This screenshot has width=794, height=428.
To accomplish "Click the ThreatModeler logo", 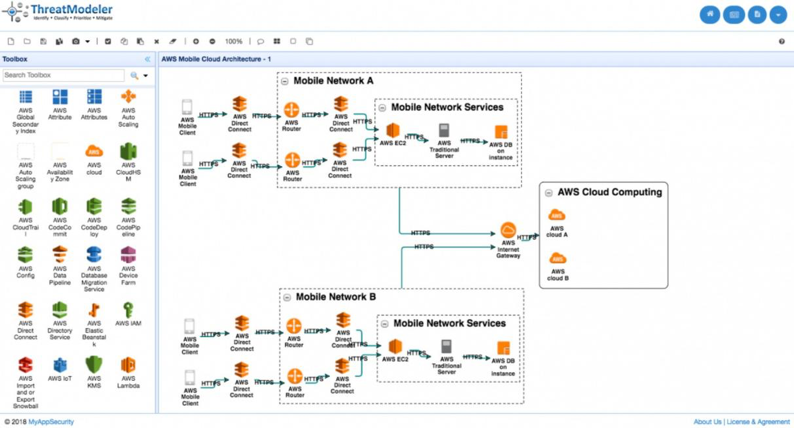I will click(x=57, y=12).
